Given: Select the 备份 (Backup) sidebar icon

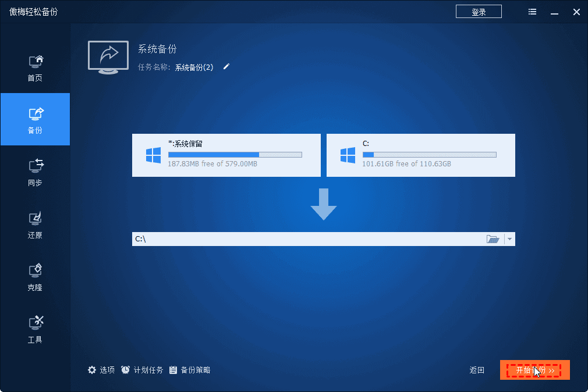Looking at the screenshot, I should pyautogui.click(x=35, y=119).
